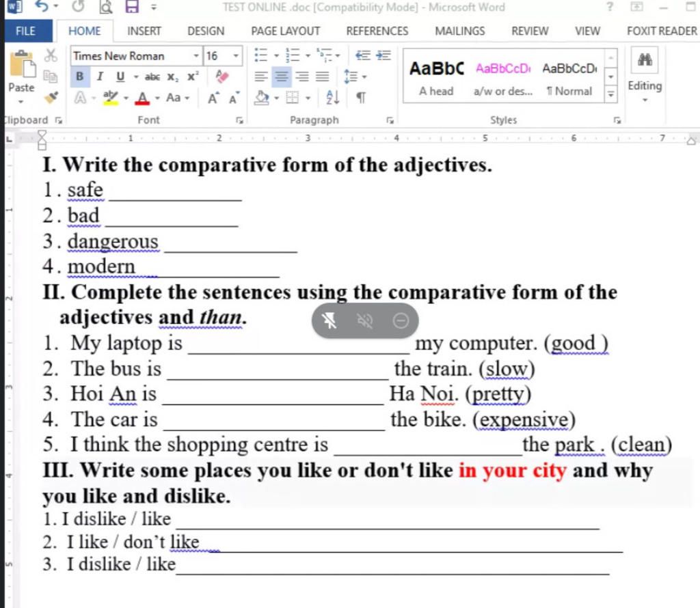
Task: Sort text with A-Z icon
Action: tap(333, 97)
